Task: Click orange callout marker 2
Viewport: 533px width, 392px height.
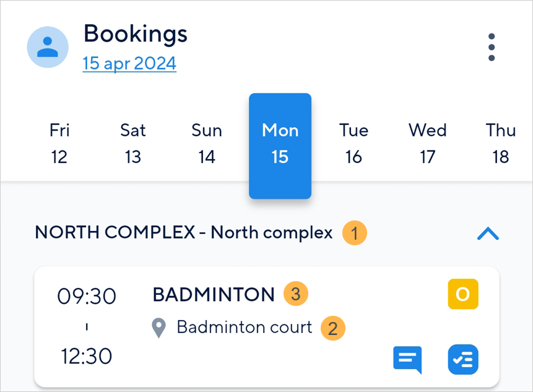Action: click(x=333, y=328)
